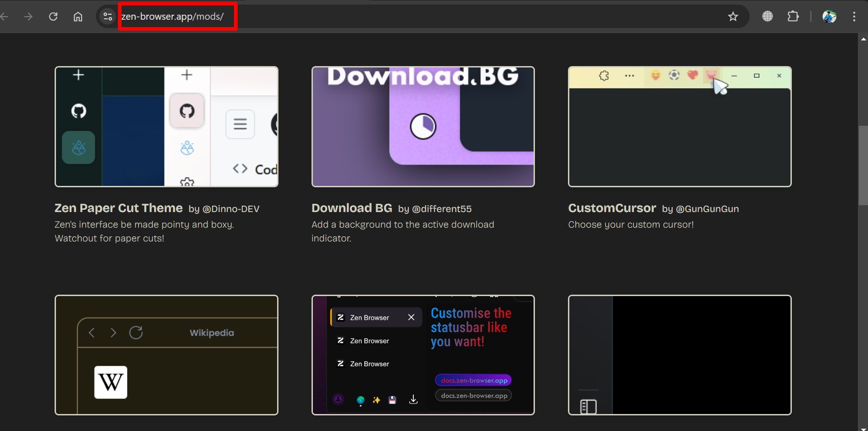Open the browser home page icon
The height and width of the screenshot is (431, 868).
point(78,17)
